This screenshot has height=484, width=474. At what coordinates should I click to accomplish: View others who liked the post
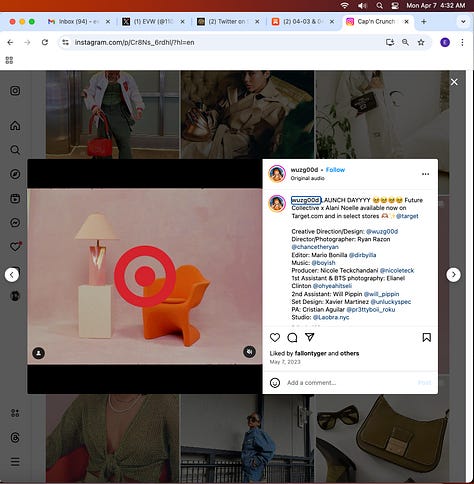pos(349,353)
